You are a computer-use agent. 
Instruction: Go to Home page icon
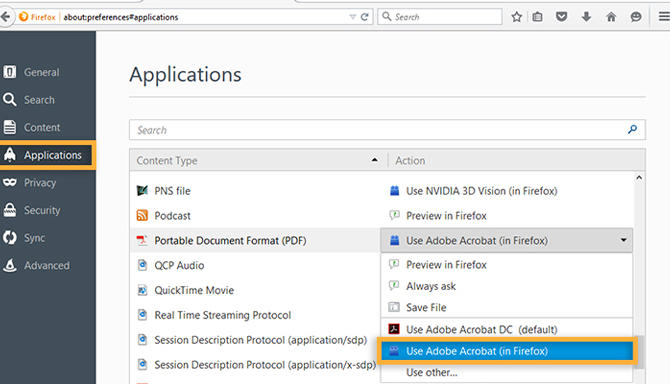pos(611,17)
